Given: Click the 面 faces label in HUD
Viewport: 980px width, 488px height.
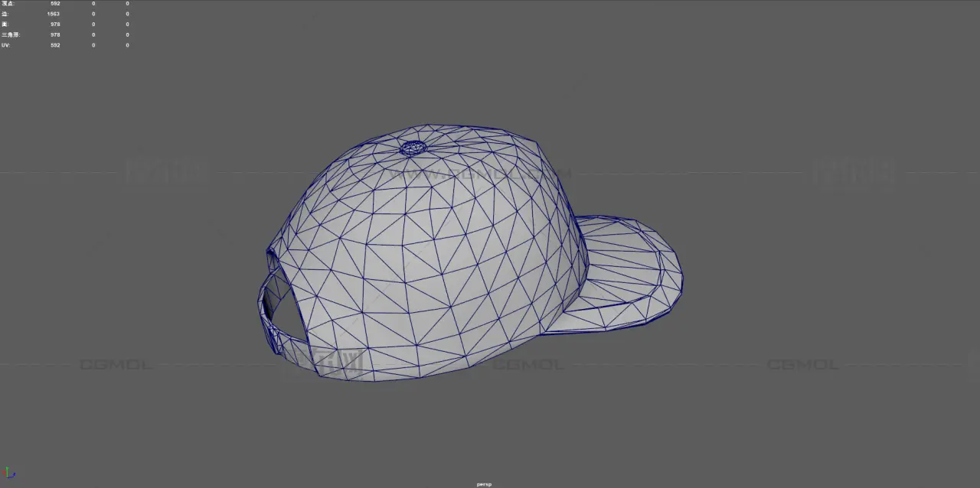Looking at the screenshot, I should click(x=5, y=24).
